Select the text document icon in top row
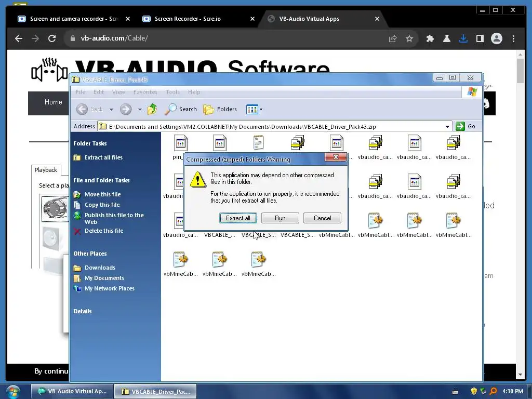532x399 pixels. (259, 142)
